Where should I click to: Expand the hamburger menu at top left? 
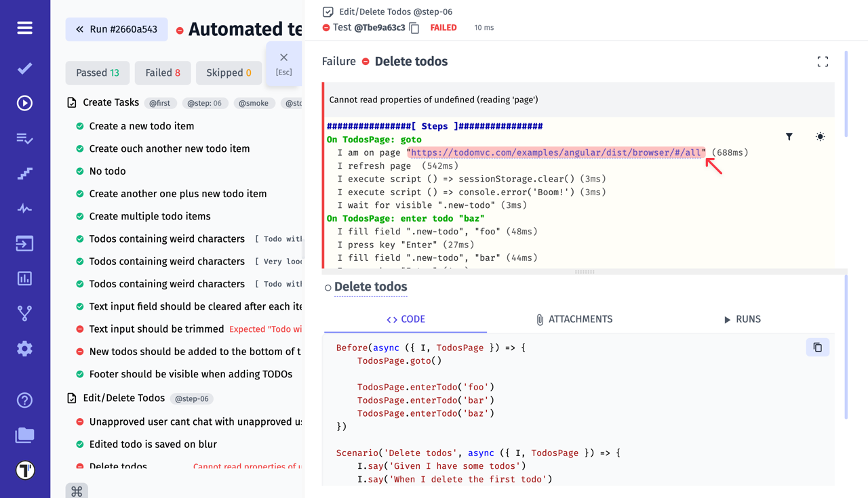click(24, 28)
